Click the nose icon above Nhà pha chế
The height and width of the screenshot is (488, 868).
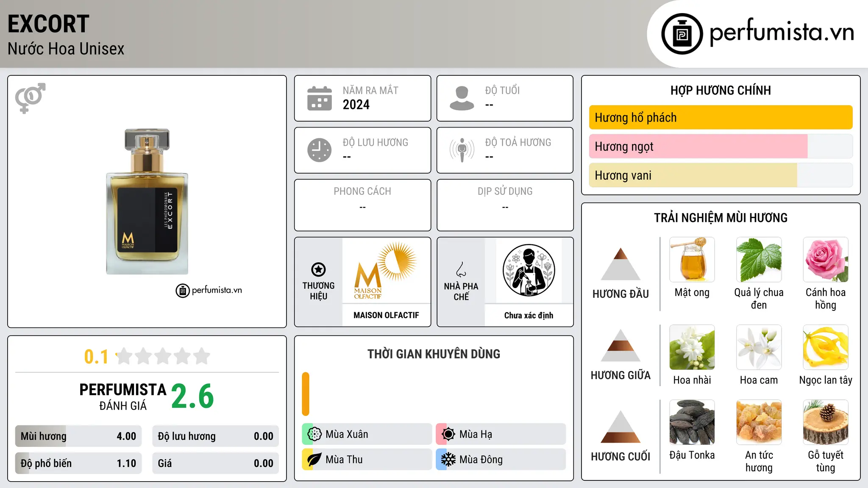461,269
